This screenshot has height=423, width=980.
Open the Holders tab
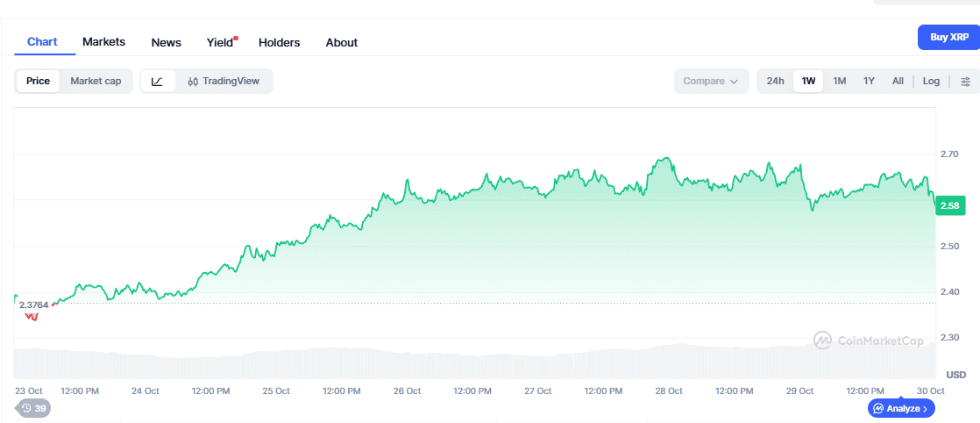coord(279,42)
